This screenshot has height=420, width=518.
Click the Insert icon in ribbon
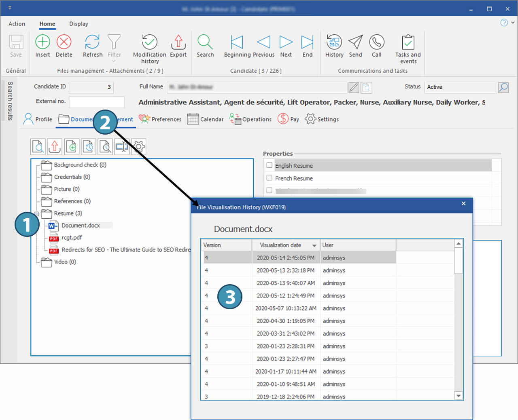coord(42,42)
